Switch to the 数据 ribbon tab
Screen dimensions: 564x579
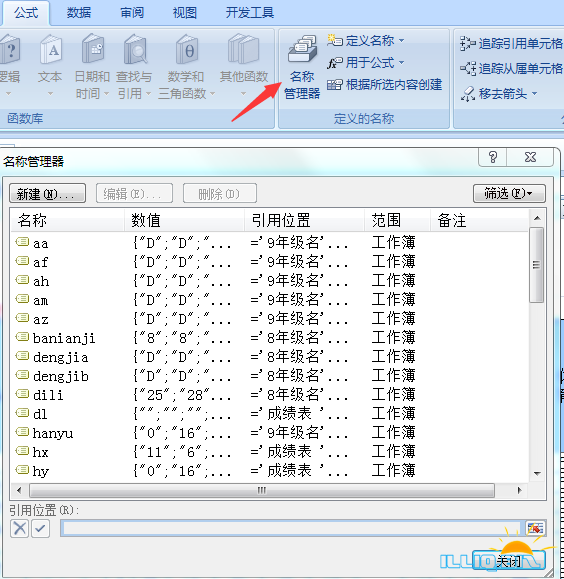(79, 13)
